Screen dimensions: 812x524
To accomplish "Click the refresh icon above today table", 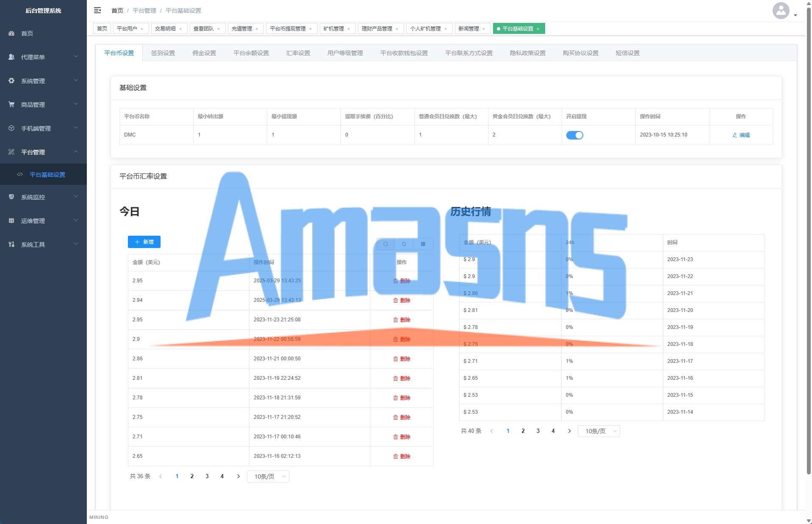I will coord(404,244).
